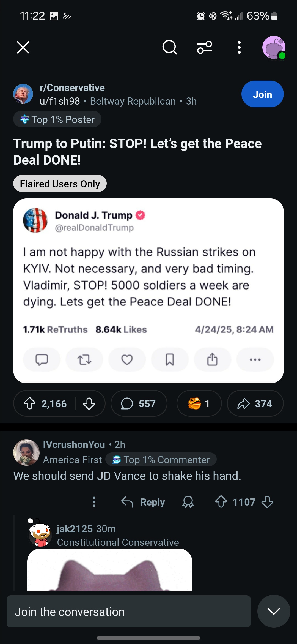The height and width of the screenshot is (644, 297).
Task: Open the three-dot overflow menu in header
Action: 239,47
